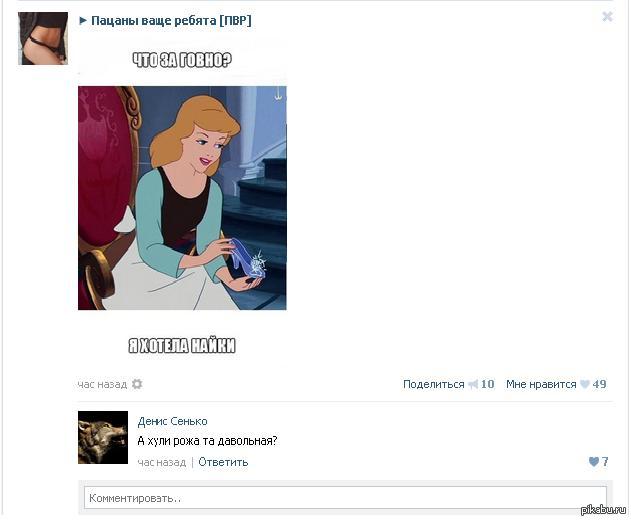Open Денис Сенько's profile link

[172, 421]
